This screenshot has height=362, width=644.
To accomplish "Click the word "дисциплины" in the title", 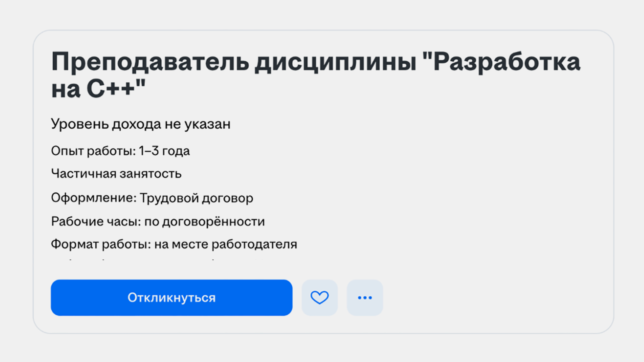I will pos(335,62).
